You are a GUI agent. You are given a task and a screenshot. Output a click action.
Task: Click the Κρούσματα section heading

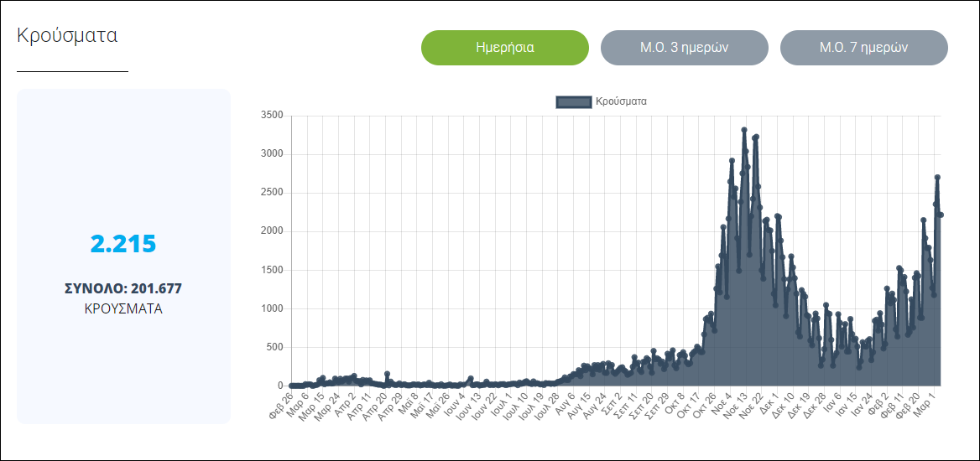[x=67, y=36]
